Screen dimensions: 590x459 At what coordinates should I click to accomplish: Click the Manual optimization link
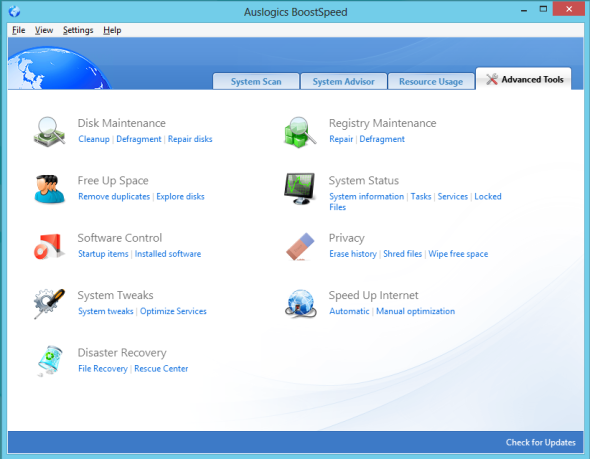(x=415, y=311)
